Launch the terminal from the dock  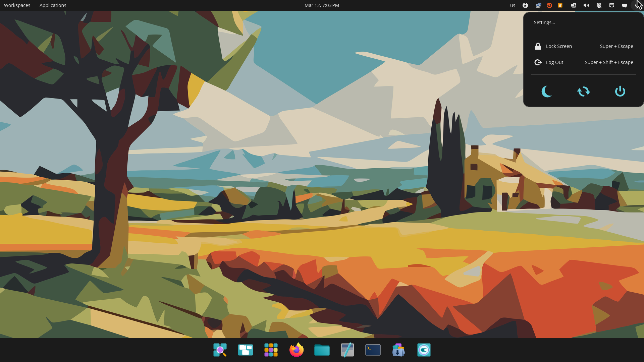click(373, 350)
